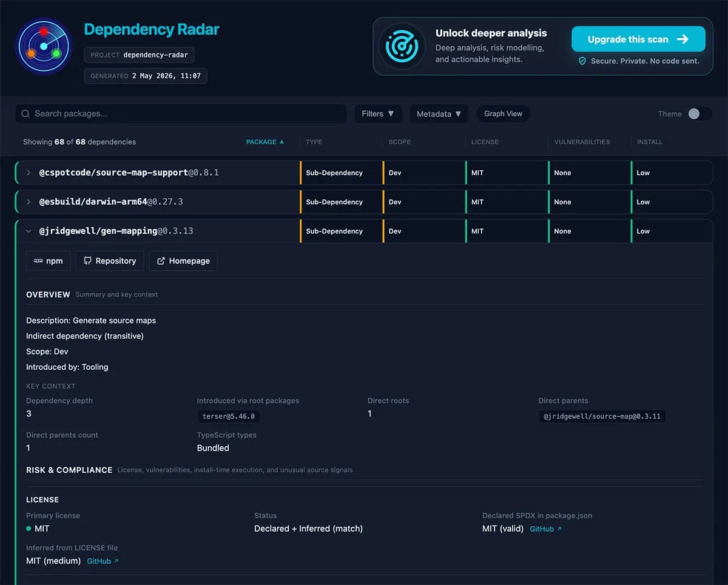Viewport: 728px width, 585px height.
Task: Click the Bundled TypeScript types value
Action: coord(213,448)
